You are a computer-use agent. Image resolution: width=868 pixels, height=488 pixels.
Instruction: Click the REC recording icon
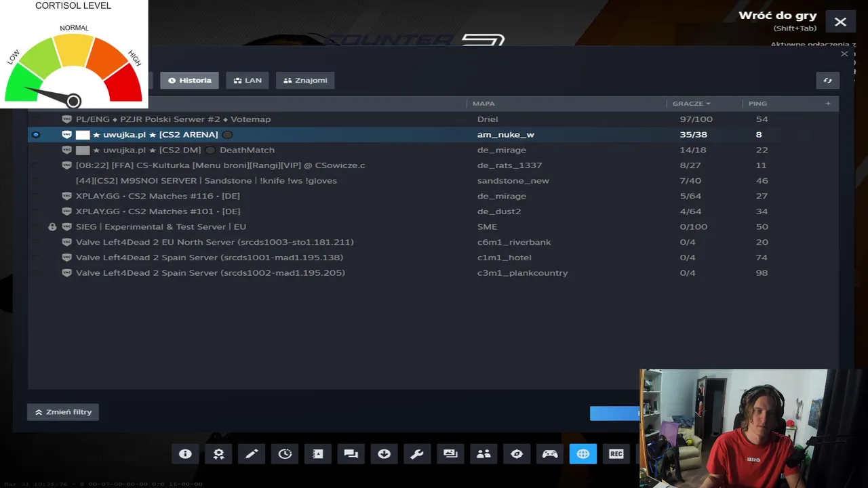[x=616, y=454]
